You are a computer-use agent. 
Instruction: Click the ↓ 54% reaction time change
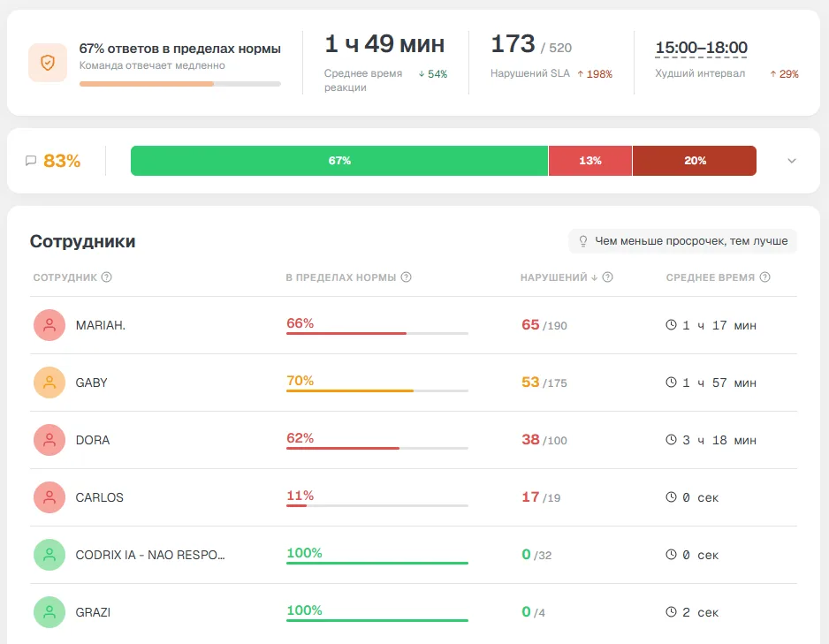click(433, 74)
